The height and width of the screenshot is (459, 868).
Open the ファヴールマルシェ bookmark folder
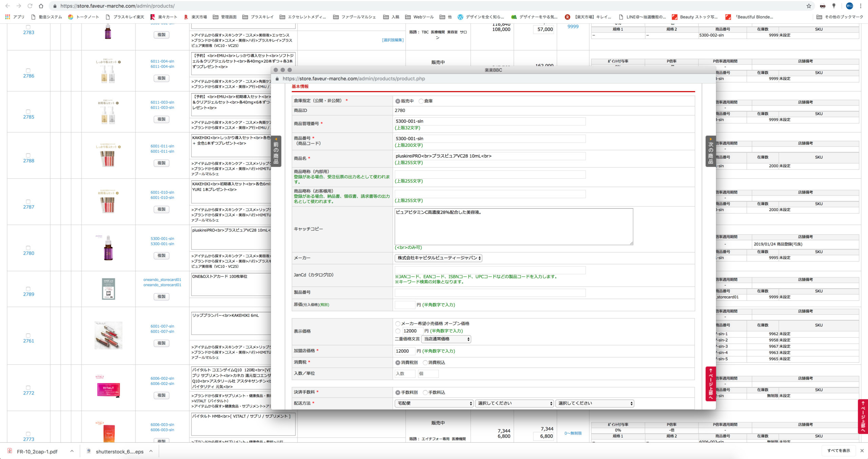coord(355,17)
